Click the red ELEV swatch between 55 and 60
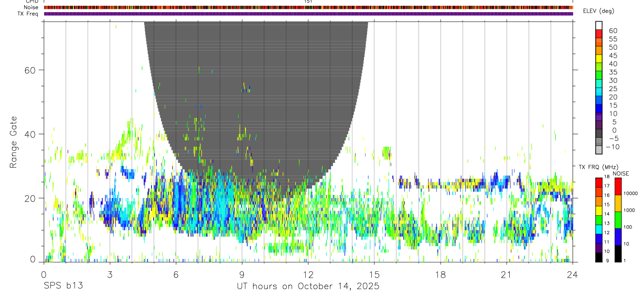 [x=599, y=34]
